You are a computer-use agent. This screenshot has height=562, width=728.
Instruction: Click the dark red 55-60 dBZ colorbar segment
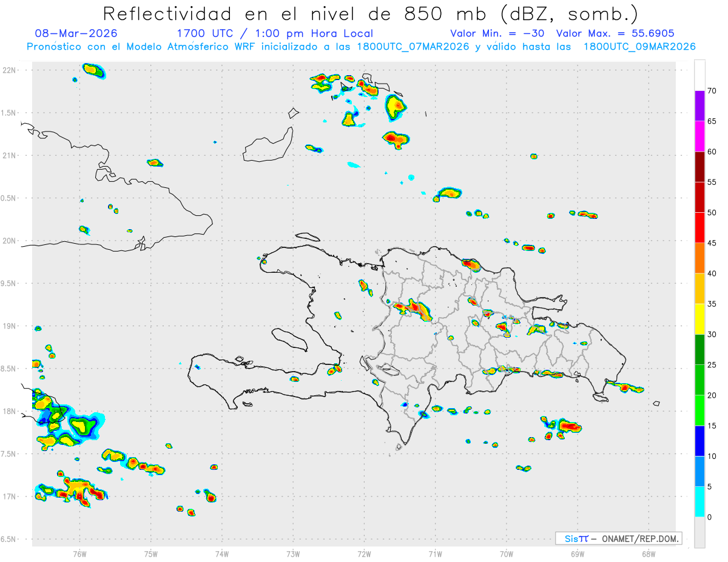[699, 167]
